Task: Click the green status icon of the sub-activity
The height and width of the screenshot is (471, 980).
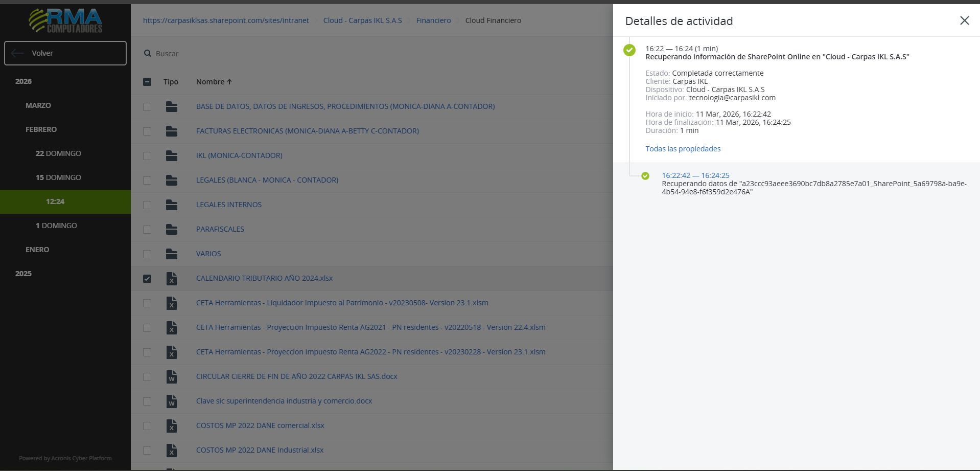Action: tap(645, 176)
